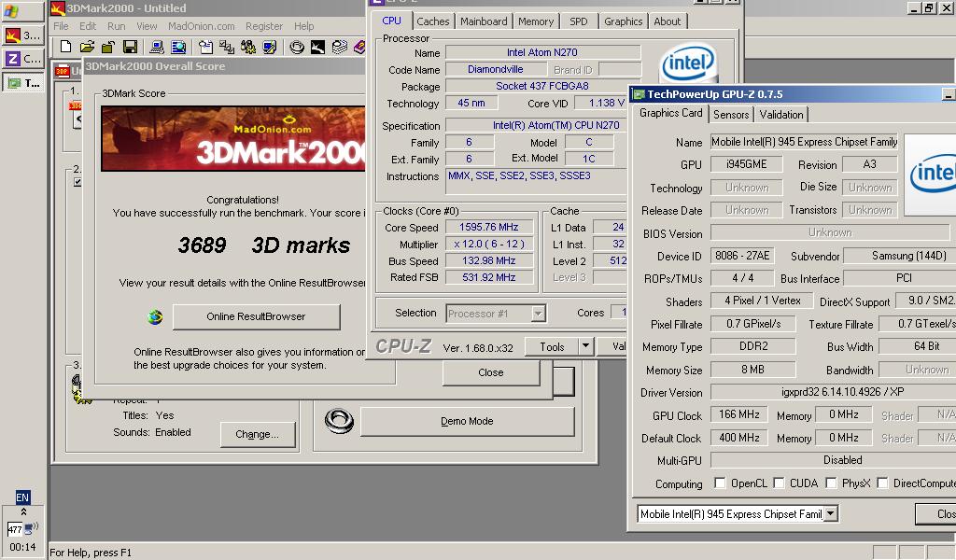Open the Processor #1 selection dropdown

click(538, 314)
